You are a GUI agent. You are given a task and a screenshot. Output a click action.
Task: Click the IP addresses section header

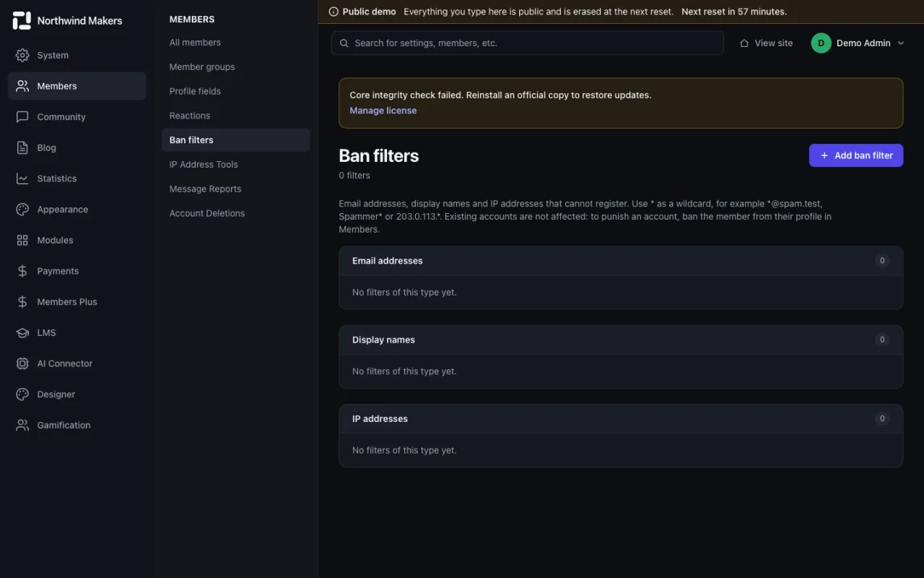coord(621,419)
